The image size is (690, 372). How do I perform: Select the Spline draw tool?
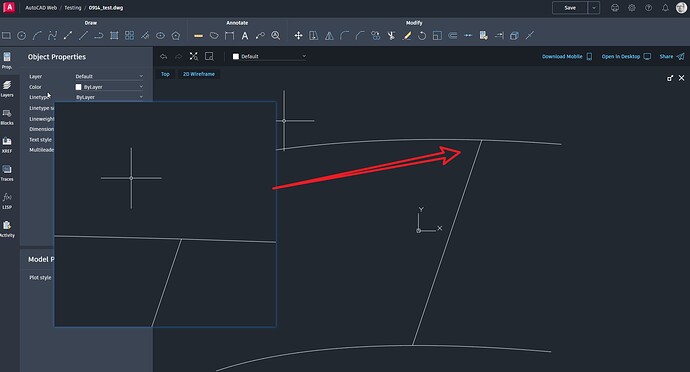(52, 36)
